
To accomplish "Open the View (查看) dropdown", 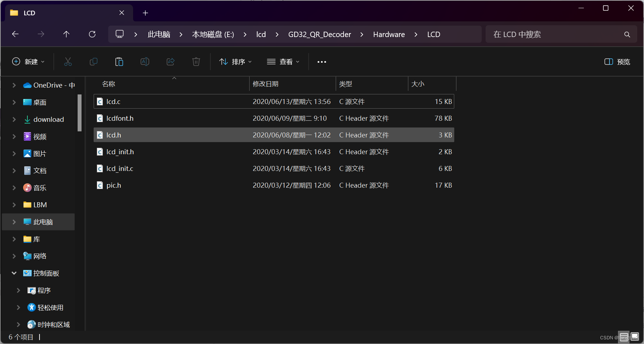I will pyautogui.click(x=283, y=62).
